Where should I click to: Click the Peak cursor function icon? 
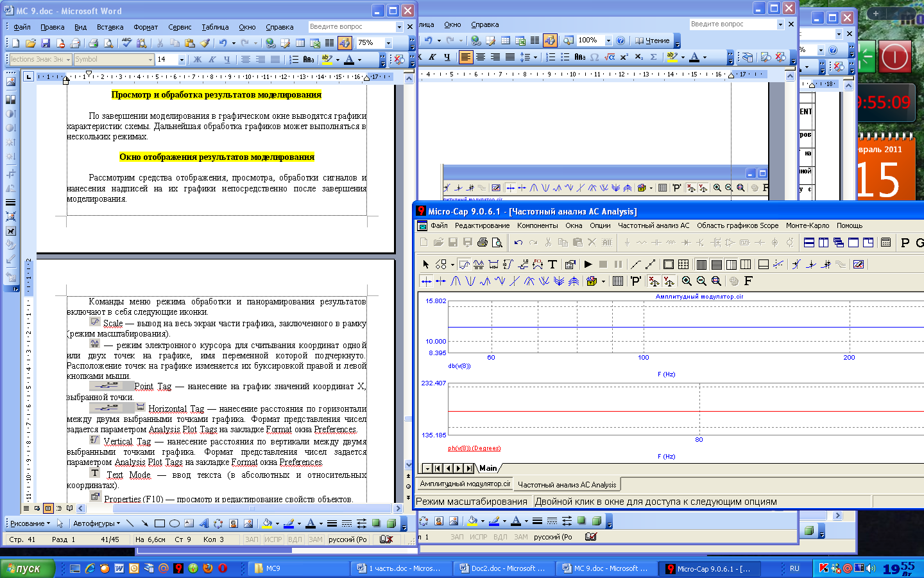click(456, 281)
